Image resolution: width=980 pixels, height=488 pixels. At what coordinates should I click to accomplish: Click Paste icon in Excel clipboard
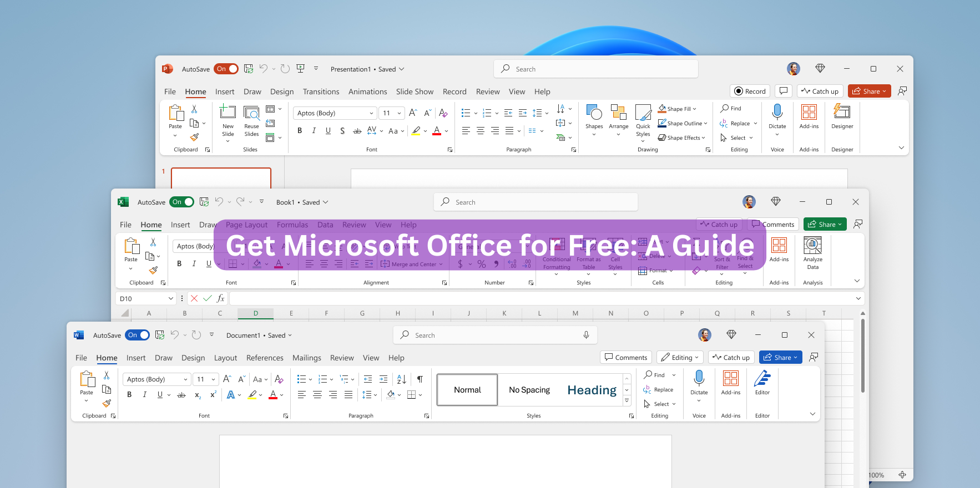[x=132, y=246]
